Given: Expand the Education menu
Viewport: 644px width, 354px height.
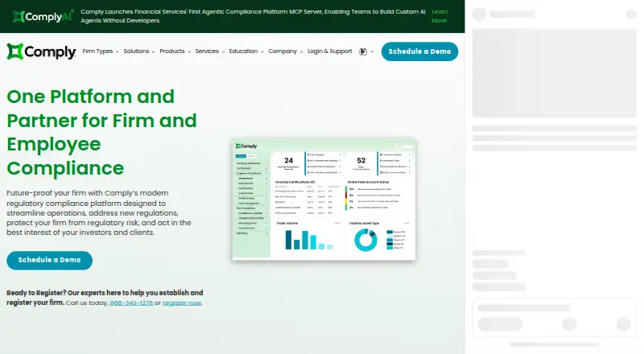Looking at the screenshot, I should 246,51.
